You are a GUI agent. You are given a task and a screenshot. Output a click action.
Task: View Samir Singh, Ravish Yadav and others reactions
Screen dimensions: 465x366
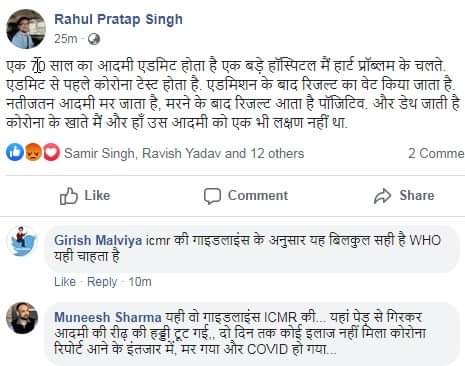[x=184, y=153]
